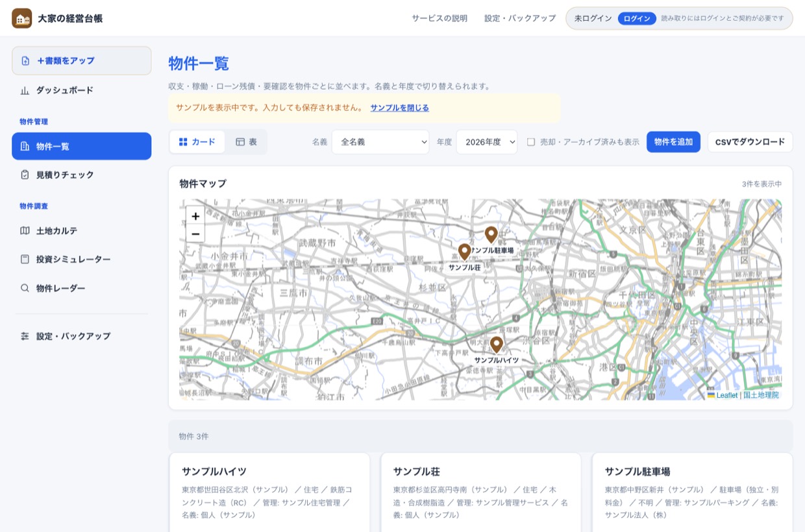Open 設定・バックアップ in top navigation

(520, 18)
